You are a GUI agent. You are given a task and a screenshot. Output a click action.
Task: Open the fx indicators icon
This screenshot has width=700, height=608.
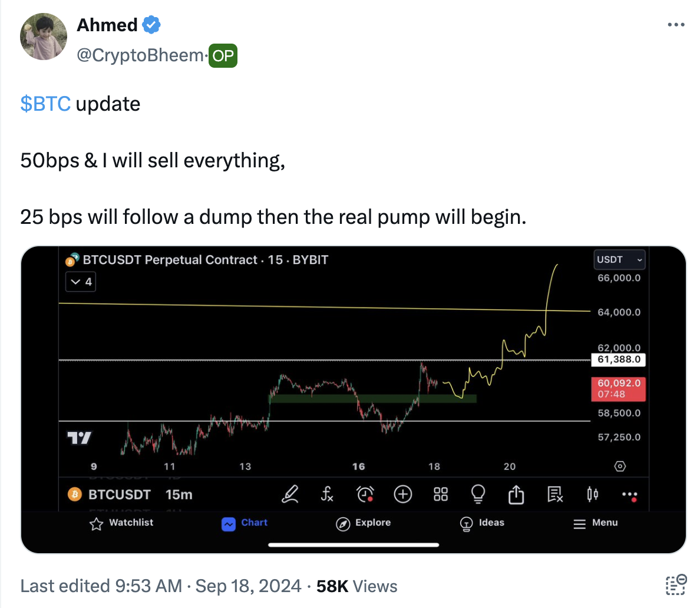point(327,494)
